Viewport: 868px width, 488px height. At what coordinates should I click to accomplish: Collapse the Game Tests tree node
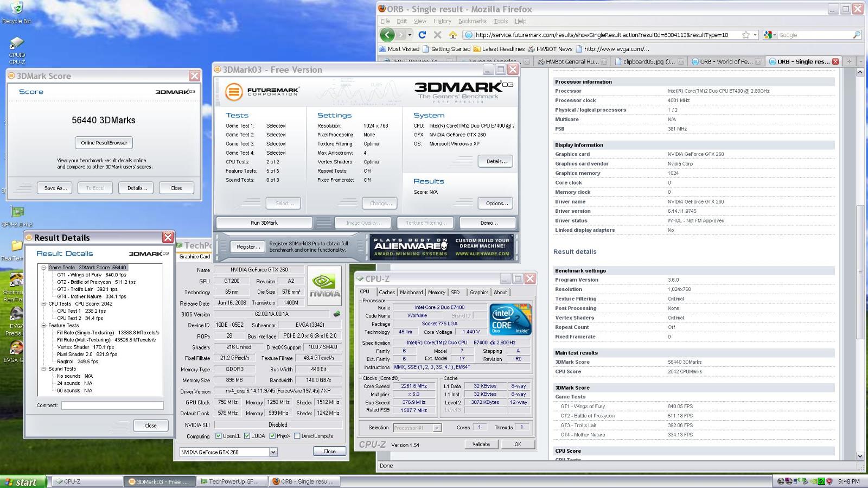tap(44, 268)
